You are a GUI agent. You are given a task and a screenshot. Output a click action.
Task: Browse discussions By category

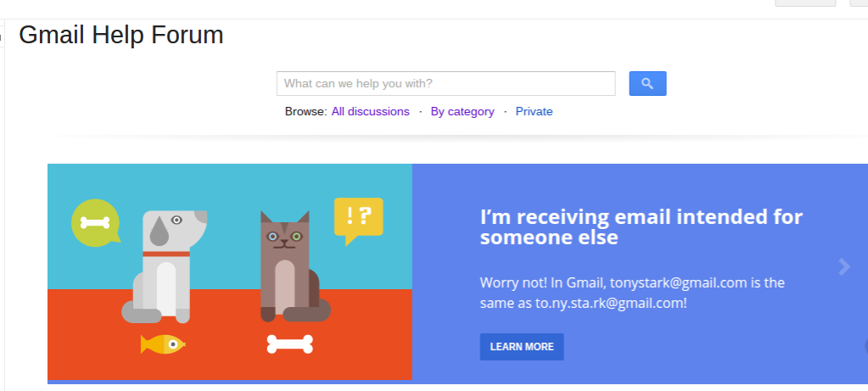tap(462, 112)
